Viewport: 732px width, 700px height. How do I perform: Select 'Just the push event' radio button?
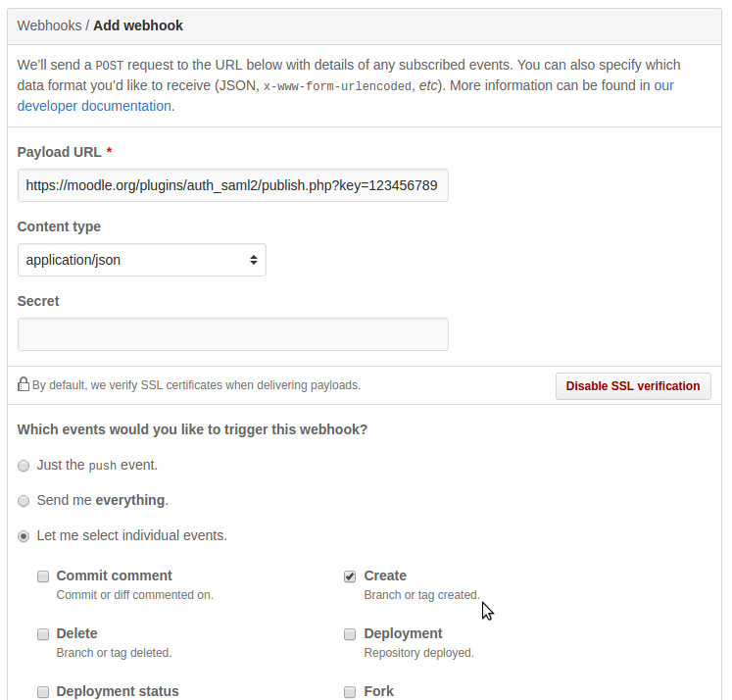[x=24, y=466]
